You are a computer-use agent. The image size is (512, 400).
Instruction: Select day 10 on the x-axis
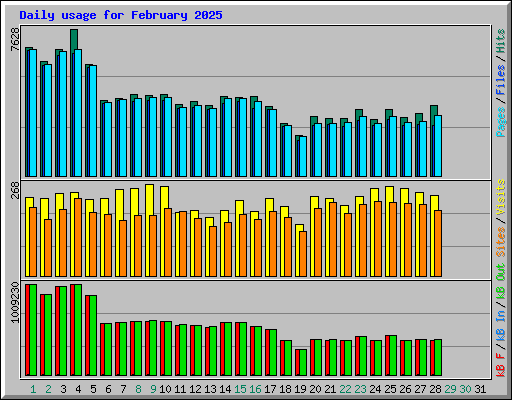click(x=165, y=389)
